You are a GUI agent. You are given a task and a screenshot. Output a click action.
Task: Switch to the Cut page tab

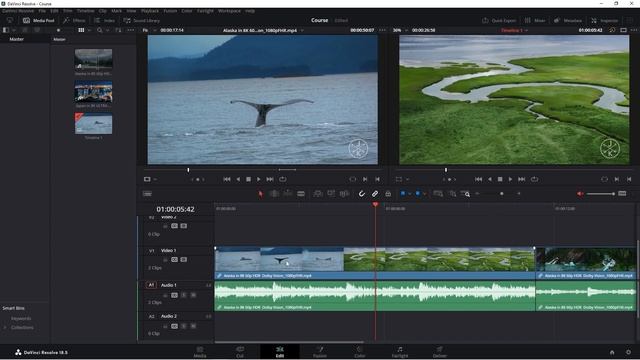pyautogui.click(x=240, y=352)
